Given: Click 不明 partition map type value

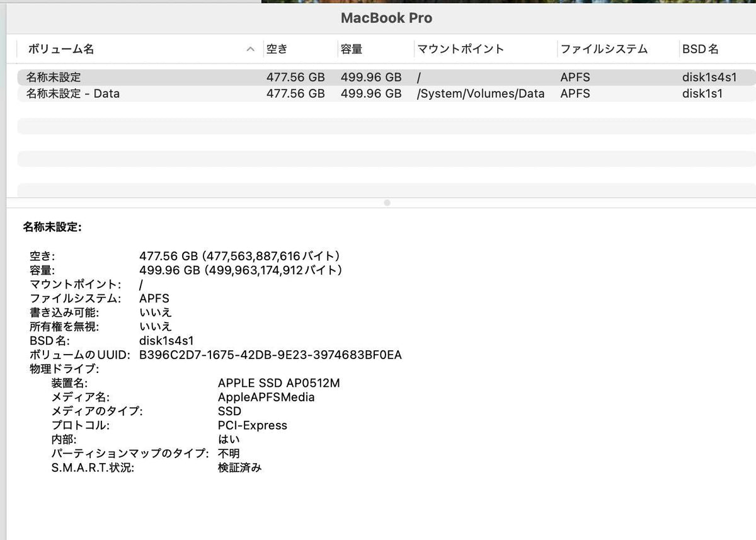Looking at the screenshot, I should coord(229,453).
